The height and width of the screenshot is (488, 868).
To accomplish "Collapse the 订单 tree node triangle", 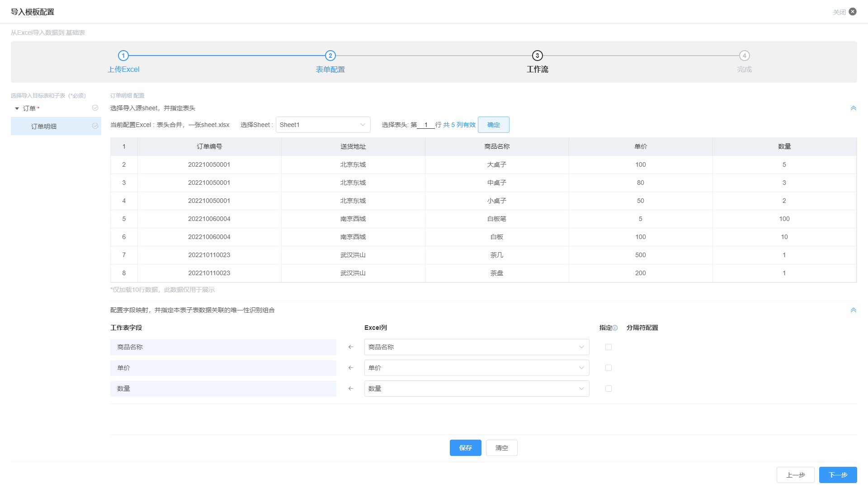I will point(17,108).
